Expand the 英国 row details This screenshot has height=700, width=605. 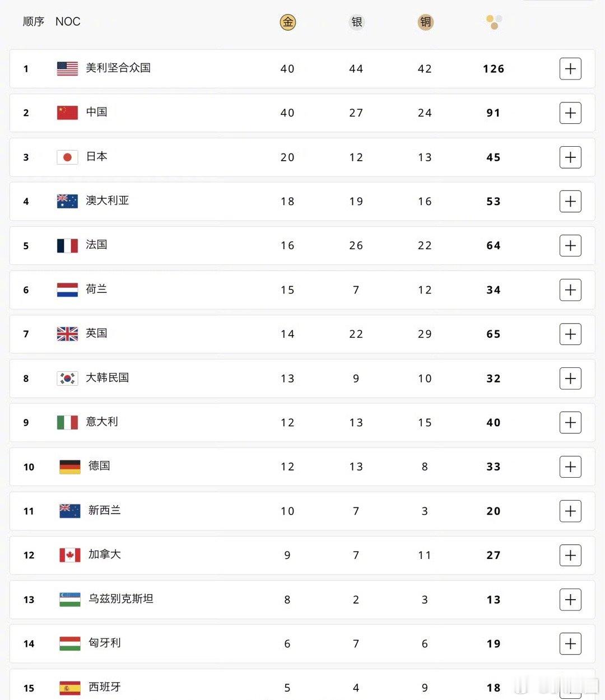[x=570, y=334]
